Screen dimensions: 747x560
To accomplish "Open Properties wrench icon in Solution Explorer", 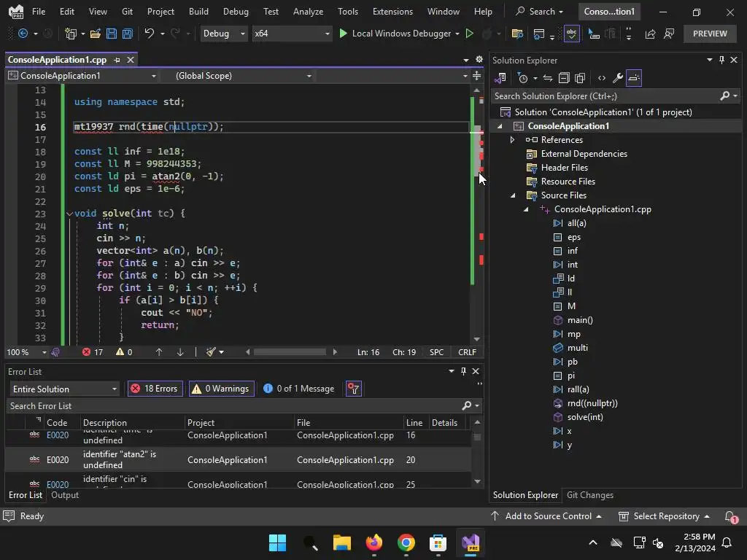I will click(617, 77).
